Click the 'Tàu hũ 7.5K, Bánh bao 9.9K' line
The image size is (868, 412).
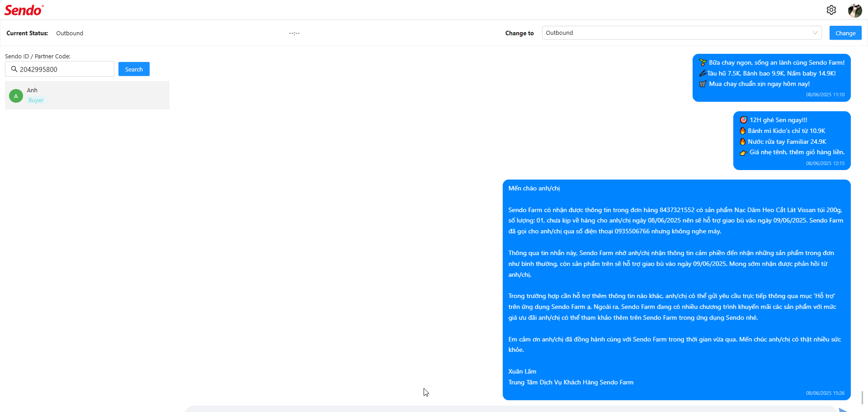[x=768, y=73]
